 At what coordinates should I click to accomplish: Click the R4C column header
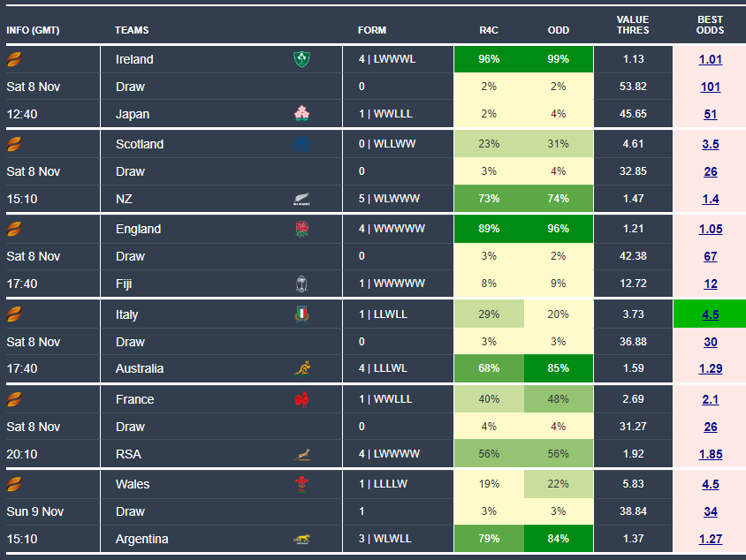click(x=489, y=30)
